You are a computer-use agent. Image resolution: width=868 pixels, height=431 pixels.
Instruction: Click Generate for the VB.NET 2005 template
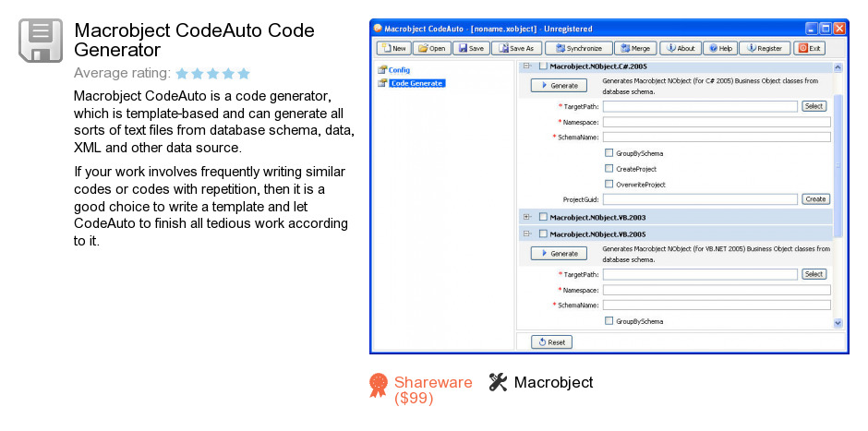point(559,254)
